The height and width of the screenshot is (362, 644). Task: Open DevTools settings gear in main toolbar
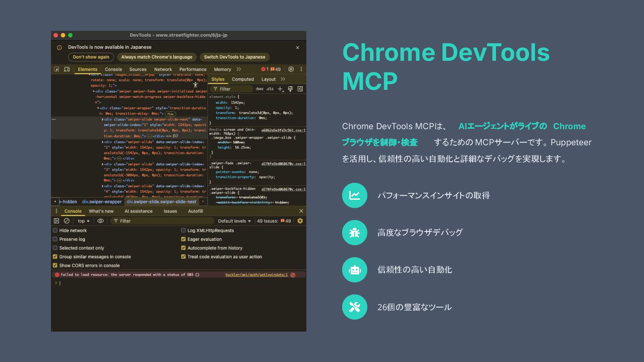point(291,69)
